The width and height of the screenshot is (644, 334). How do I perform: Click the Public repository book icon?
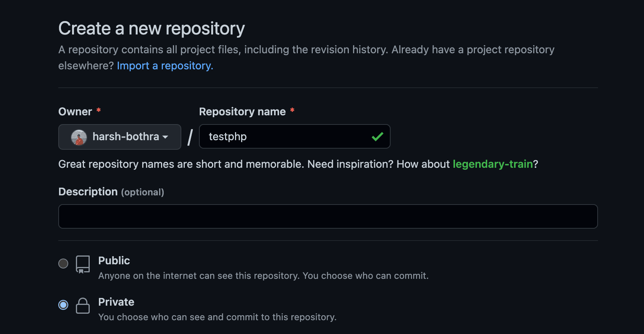(83, 264)
